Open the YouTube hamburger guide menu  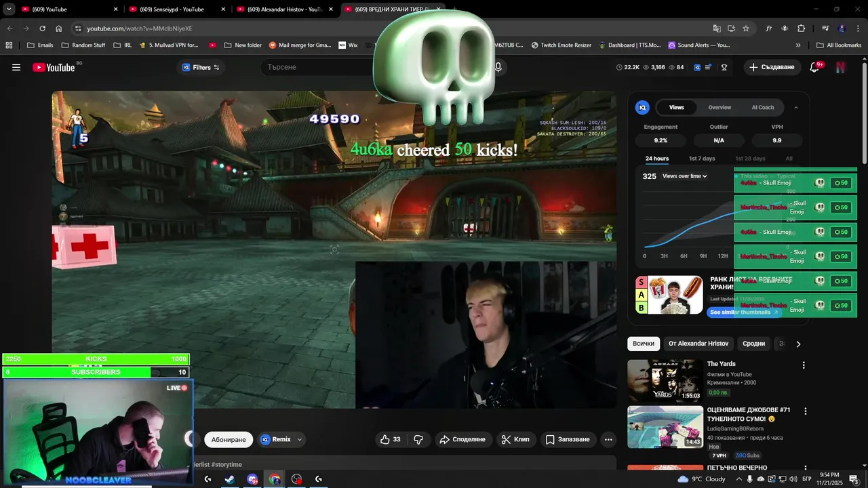point(16,67)
